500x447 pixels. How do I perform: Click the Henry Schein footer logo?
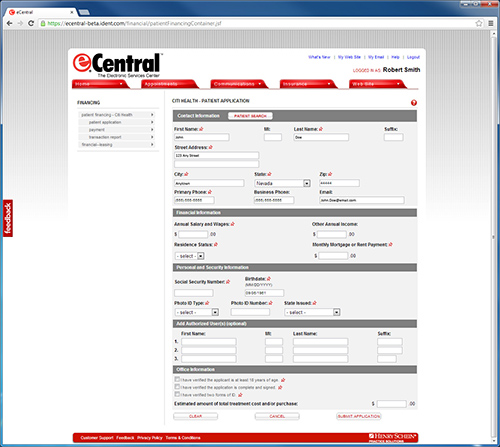(393, 438)
